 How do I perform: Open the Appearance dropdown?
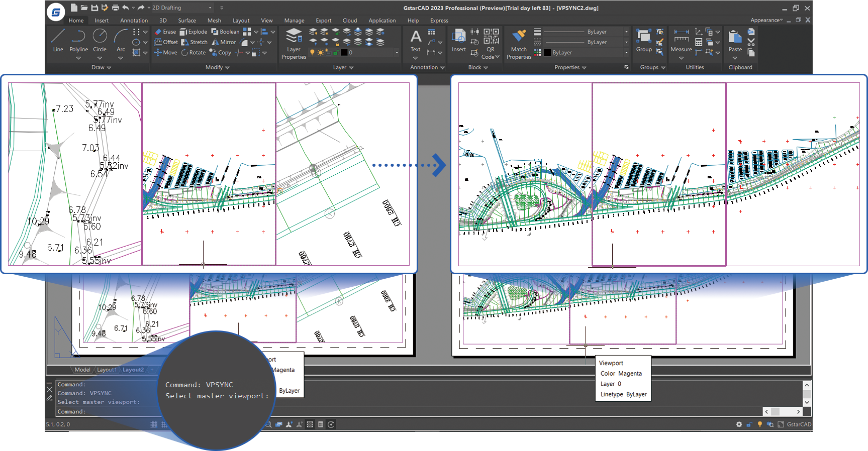(766, 20)
